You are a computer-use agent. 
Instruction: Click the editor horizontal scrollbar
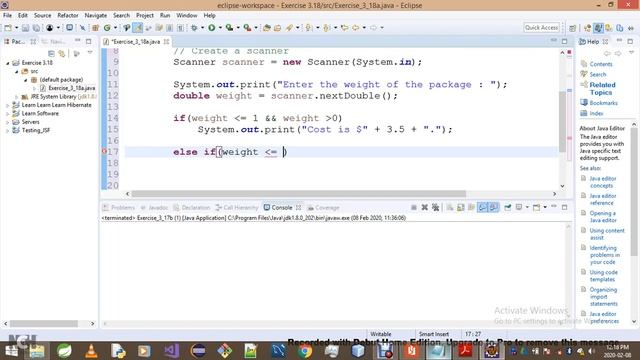click(x=298, y=194)
